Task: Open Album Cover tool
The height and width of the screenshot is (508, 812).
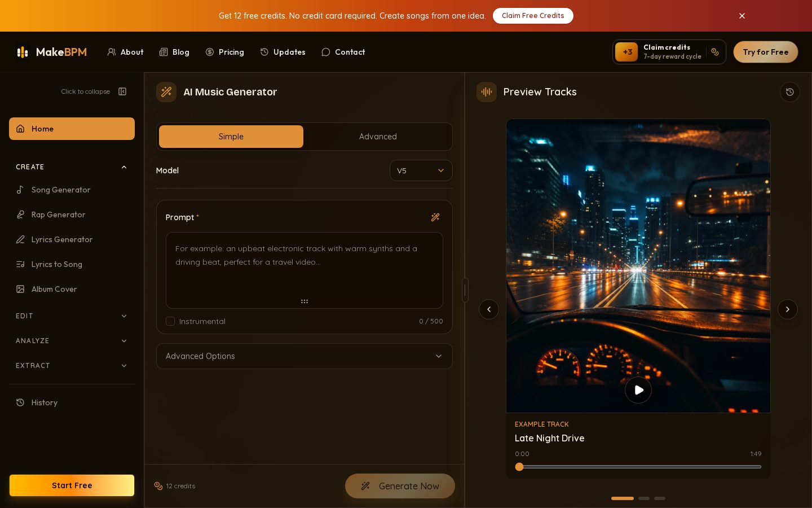Action: [72, 289]
